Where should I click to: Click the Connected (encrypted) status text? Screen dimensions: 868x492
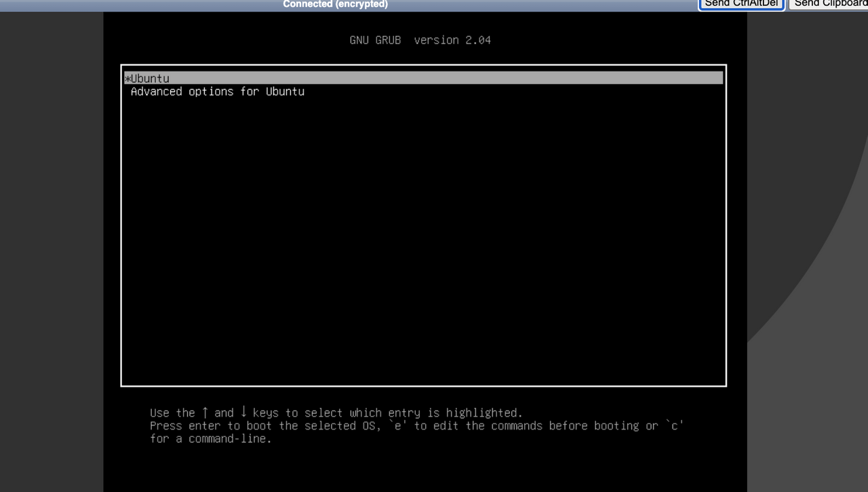click(x=335, y=4)
